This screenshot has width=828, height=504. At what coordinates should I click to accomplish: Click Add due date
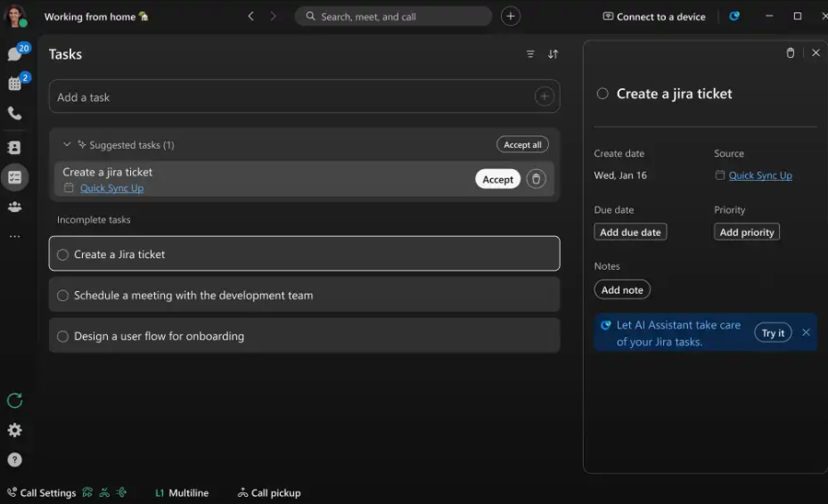[x=630, y=232]
